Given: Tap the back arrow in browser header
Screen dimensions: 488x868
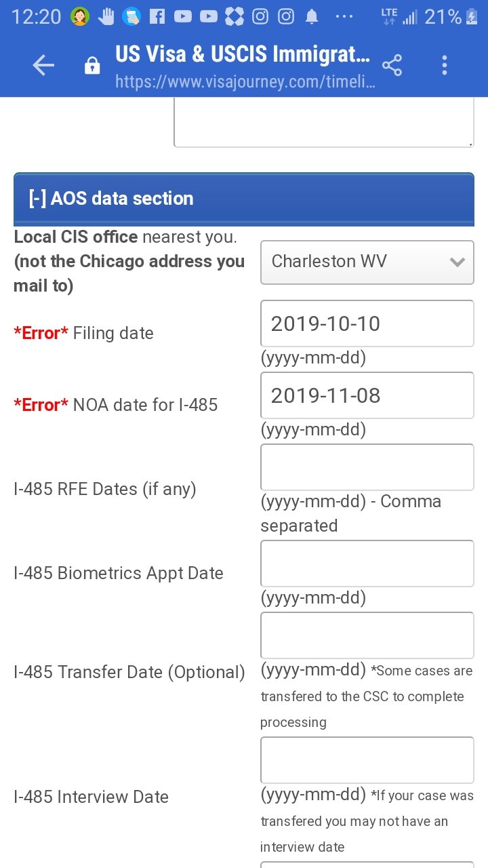Looking at the screenshot, I should pyautogui.click(x=43, y=65).
